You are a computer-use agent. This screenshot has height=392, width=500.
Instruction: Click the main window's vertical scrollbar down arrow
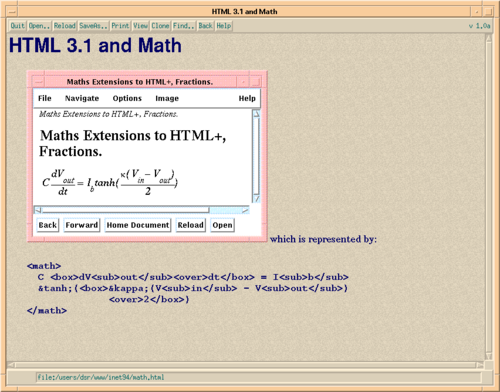[489, 356]
